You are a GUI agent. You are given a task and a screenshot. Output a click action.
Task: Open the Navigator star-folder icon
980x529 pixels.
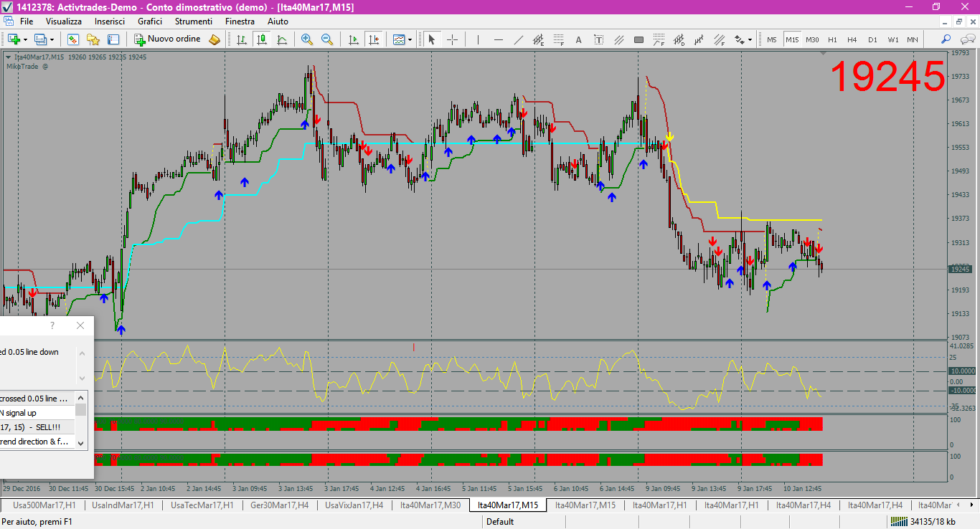[93, 39]
